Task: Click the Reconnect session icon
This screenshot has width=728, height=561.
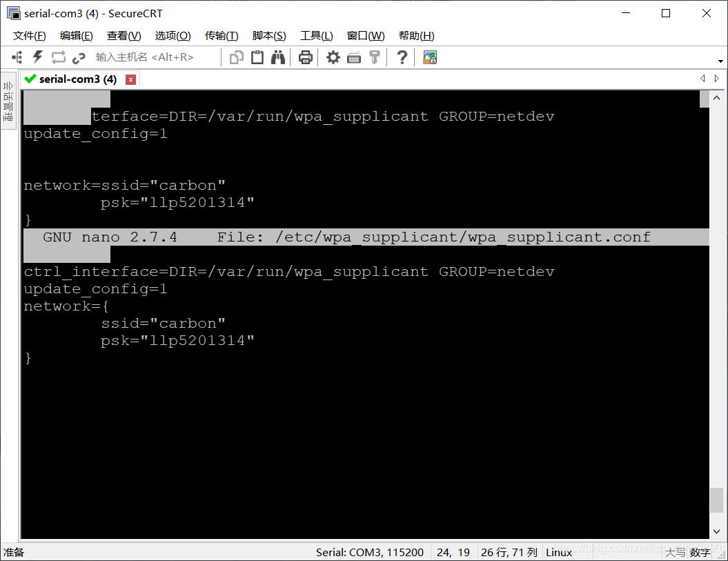Action: [x=59, y=57]
